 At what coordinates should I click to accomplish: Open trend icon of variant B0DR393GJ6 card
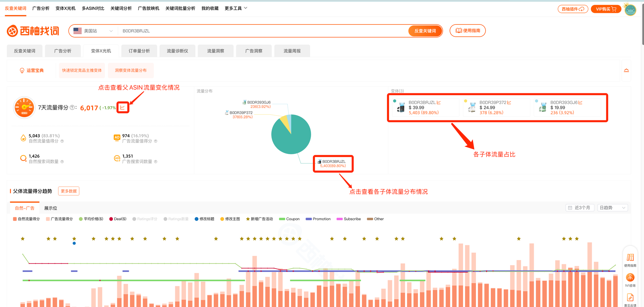pos(580,102)
